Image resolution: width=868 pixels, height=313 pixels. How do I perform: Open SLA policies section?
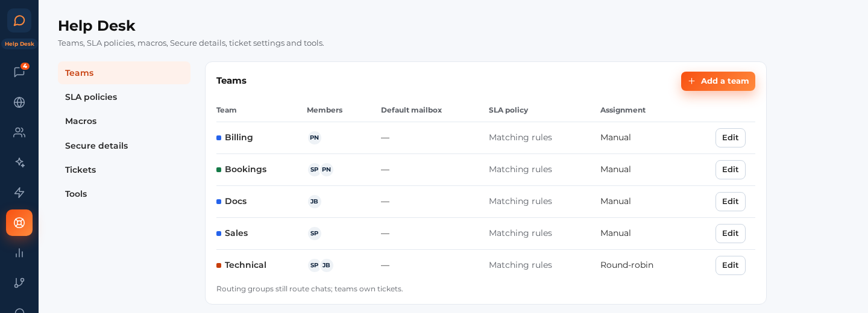point(124,97)
